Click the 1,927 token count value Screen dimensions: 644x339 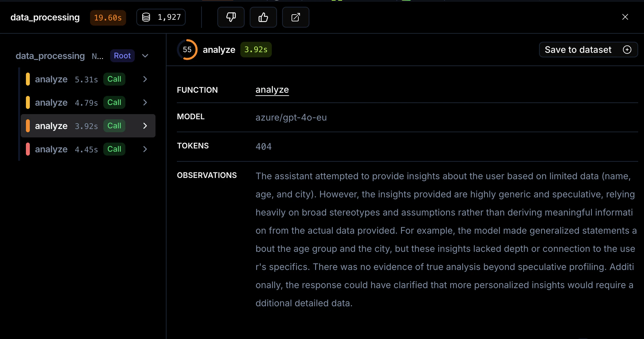click(x=169, y=17)
